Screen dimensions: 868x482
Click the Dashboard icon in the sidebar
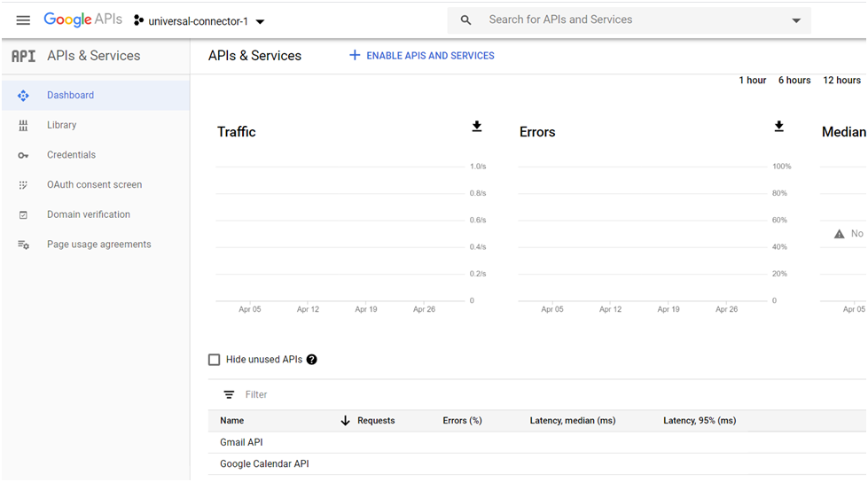point(23,95)
